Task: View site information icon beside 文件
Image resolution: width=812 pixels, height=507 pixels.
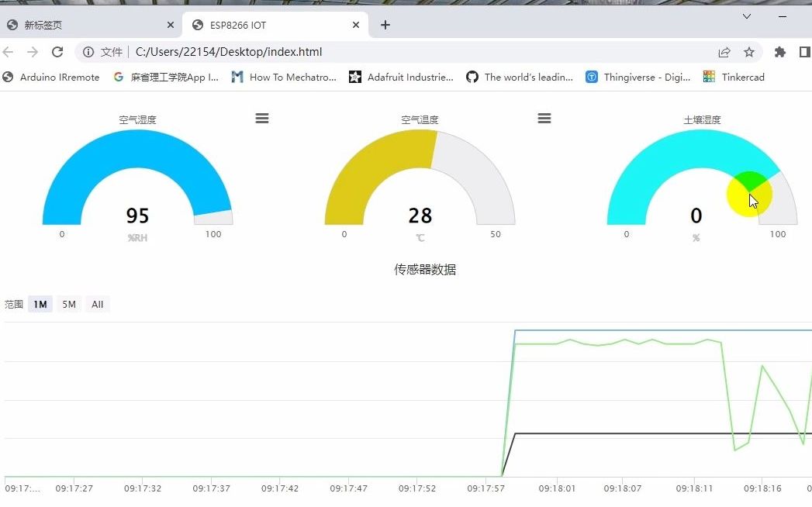Action: pyautogui.click(x=88, y=52)
